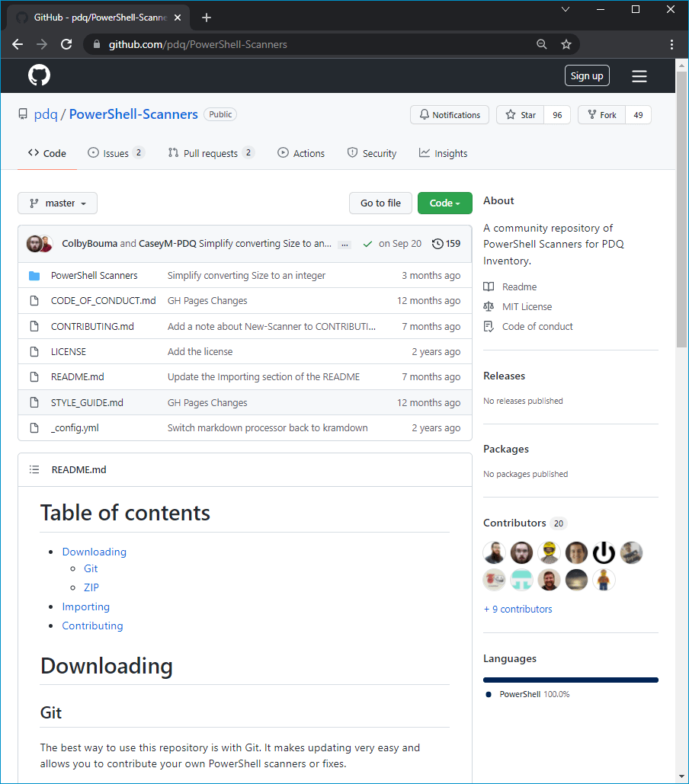Image resolution: width=689 pixels, height=784 pixels.
Task: Switch to the Code tab
Action: (x=47, y=153)
